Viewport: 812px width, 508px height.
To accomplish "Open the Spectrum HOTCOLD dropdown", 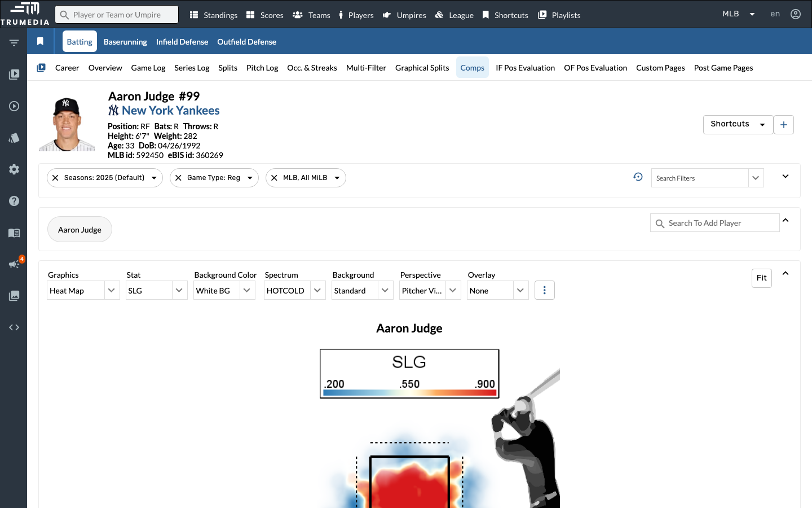I will (295, 290).
